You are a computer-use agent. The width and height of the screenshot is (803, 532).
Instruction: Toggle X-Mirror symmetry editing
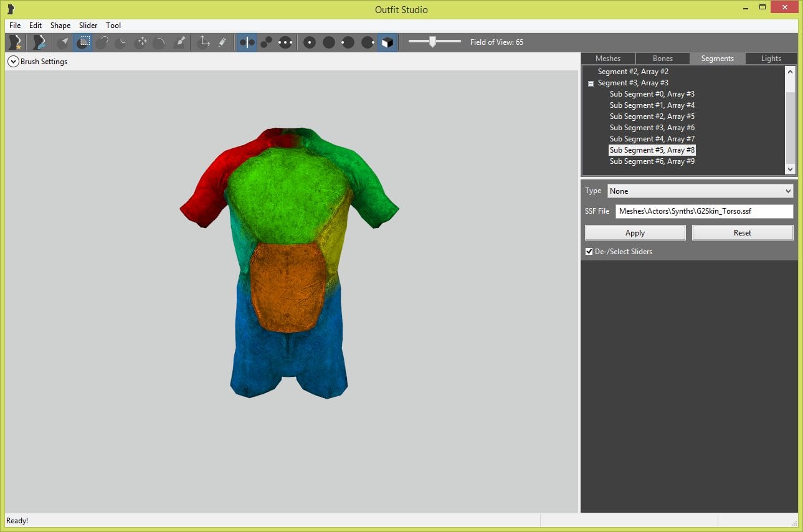(247, 42)
